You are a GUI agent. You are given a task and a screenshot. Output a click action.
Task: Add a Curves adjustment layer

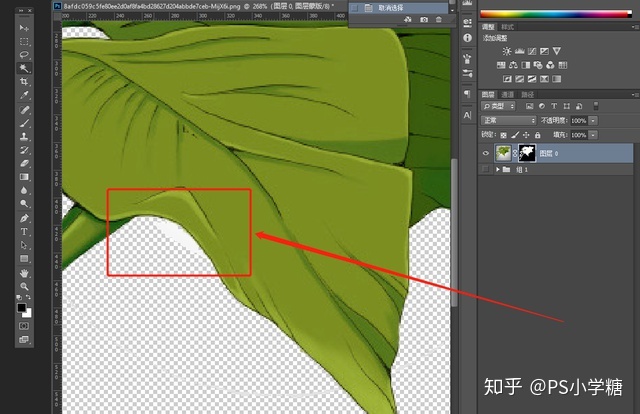(x=532, y=51)
